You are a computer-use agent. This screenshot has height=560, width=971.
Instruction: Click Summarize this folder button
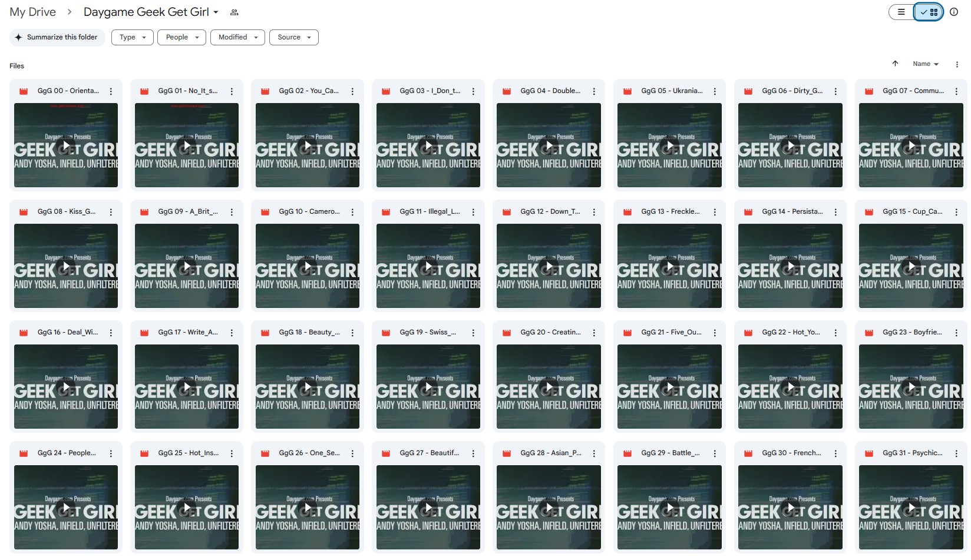(x=57, y=37)
